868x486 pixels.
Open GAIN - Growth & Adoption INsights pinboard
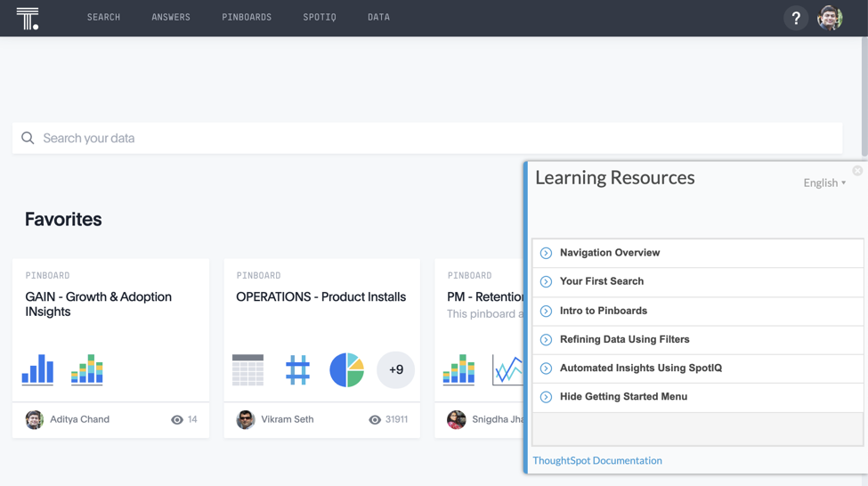(99, 304)
